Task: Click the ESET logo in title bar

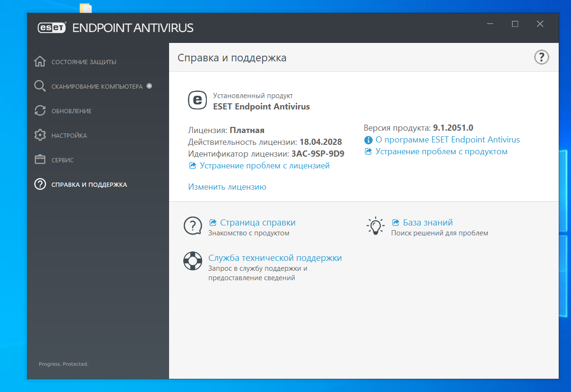Action: [x=52, y=27]
